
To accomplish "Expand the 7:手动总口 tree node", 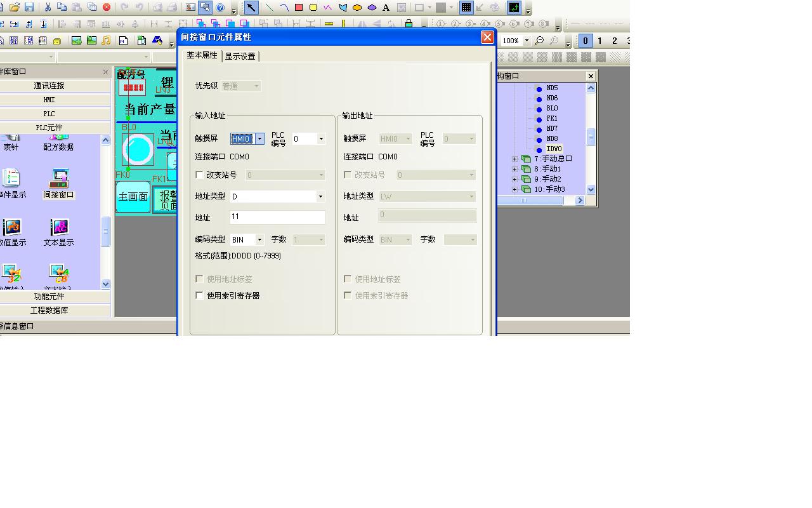I will (514, 159).
